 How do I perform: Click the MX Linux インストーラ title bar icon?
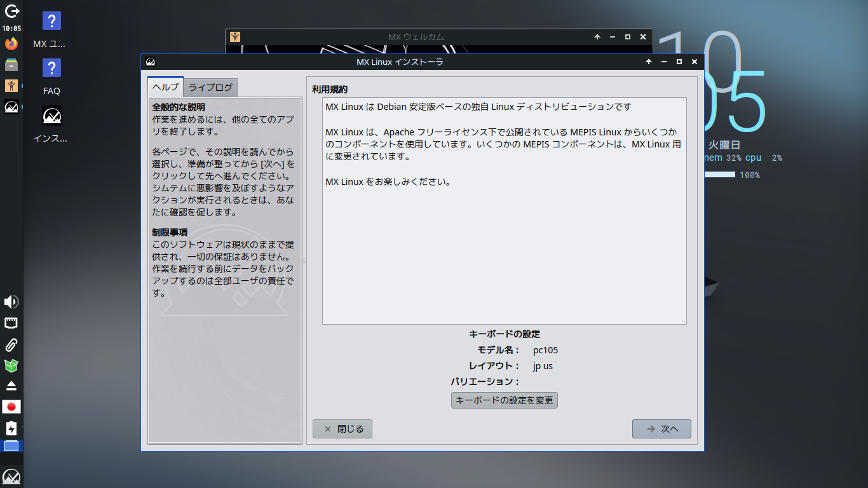(151, 62)
